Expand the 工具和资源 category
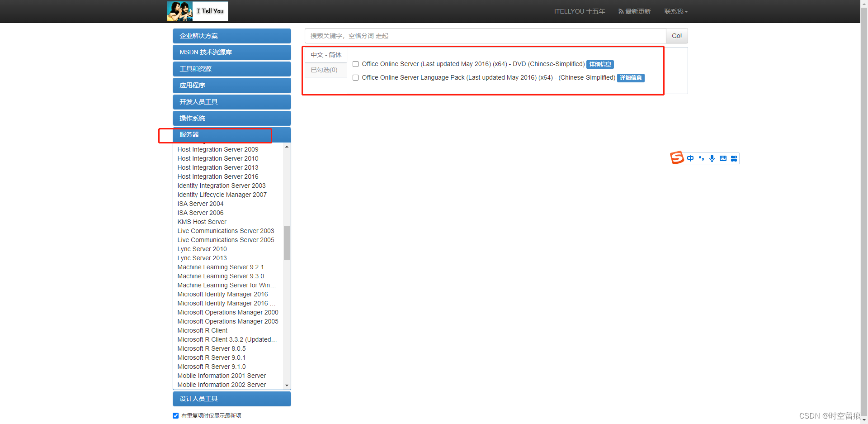 click(x=231, y=69)
